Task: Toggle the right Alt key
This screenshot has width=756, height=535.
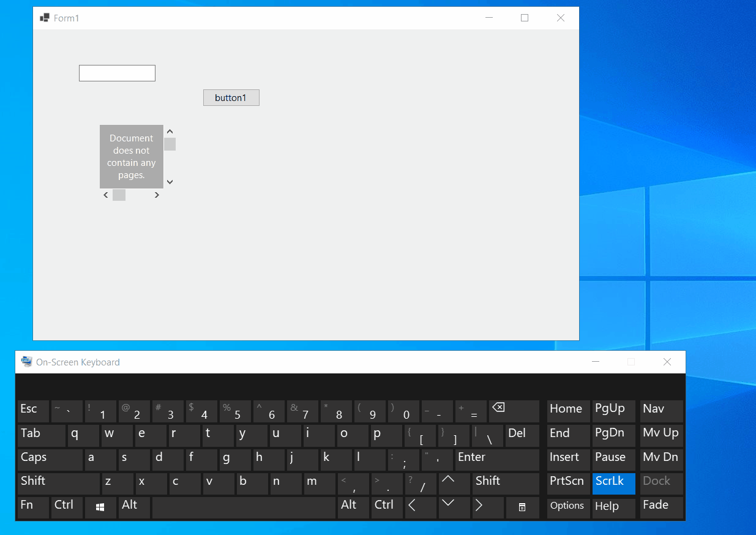Action: (x=353, y=507)
